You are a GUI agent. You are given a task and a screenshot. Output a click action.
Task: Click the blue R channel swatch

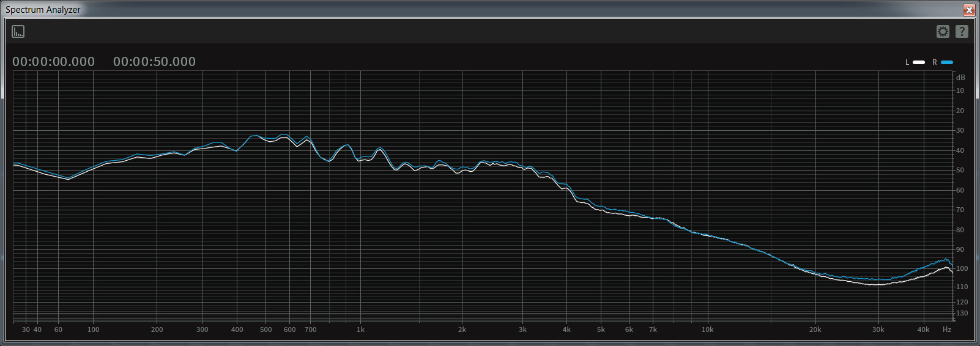(x=947, y=62)
